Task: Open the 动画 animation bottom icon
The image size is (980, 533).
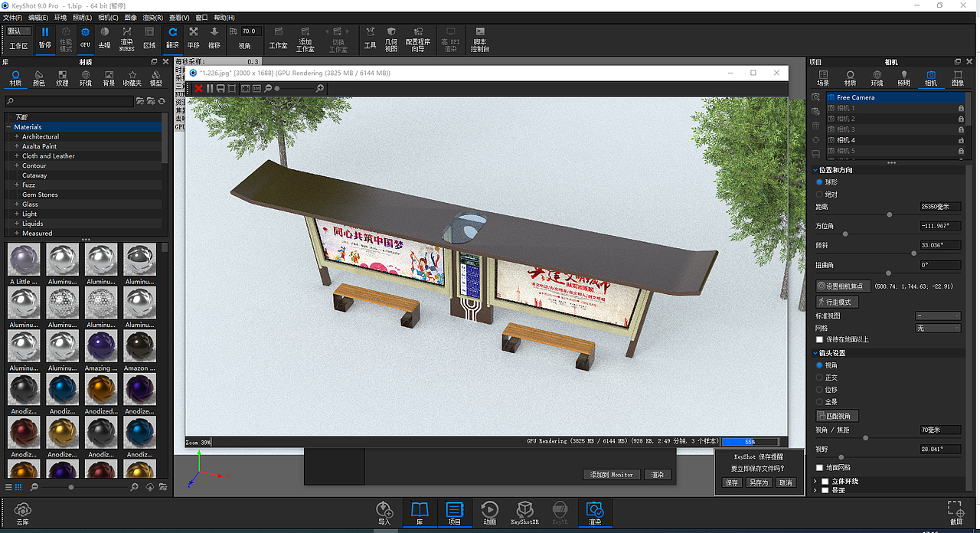Action: [x=489, y=512]
